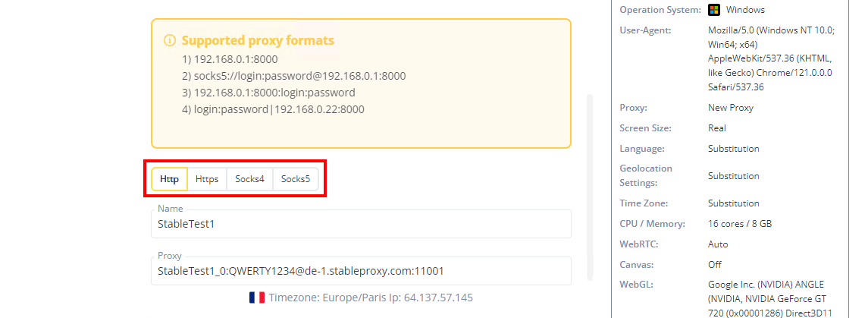Viewport: 868px width, 318px height.
Task: Switch proxy type to Https
Action: (207, 179)
